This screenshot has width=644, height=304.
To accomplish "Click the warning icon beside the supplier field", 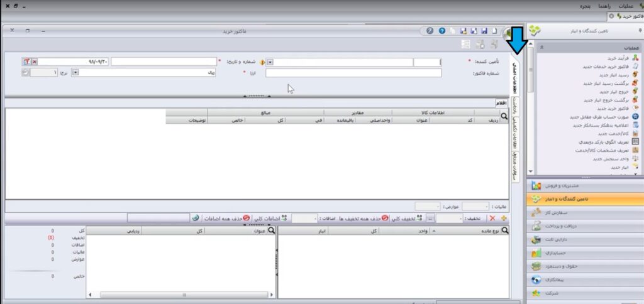I will coord(262,62).
